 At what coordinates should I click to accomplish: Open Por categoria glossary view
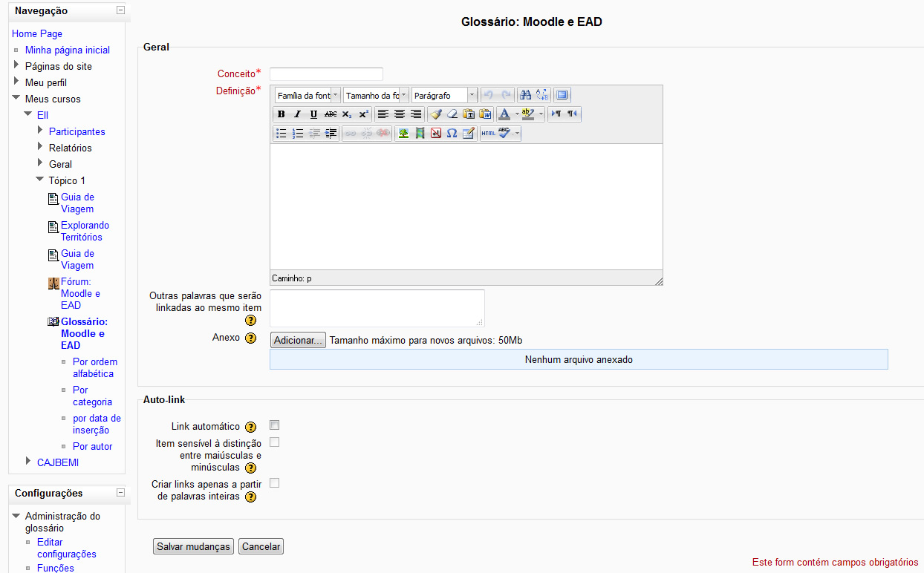point(92,396)
